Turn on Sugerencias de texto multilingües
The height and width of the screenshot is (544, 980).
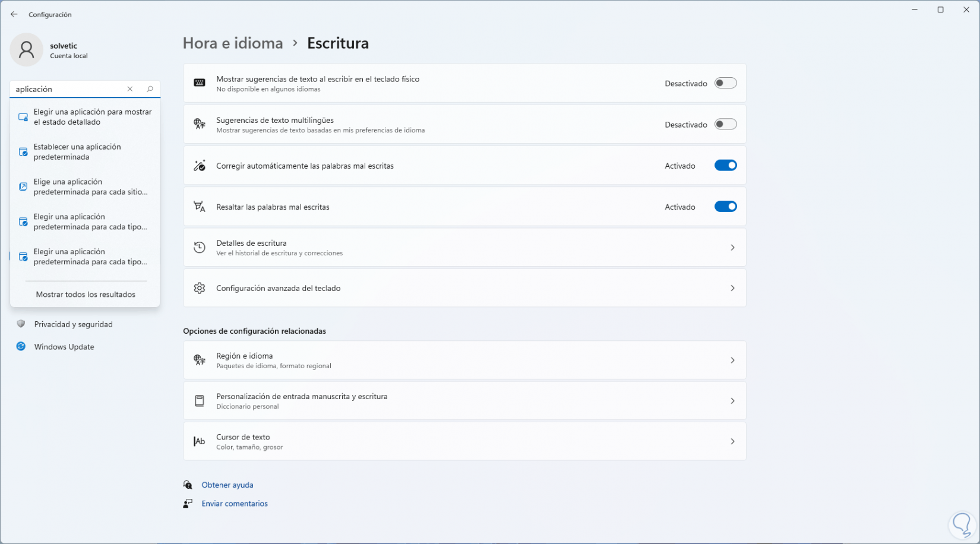tap(725, 124)
